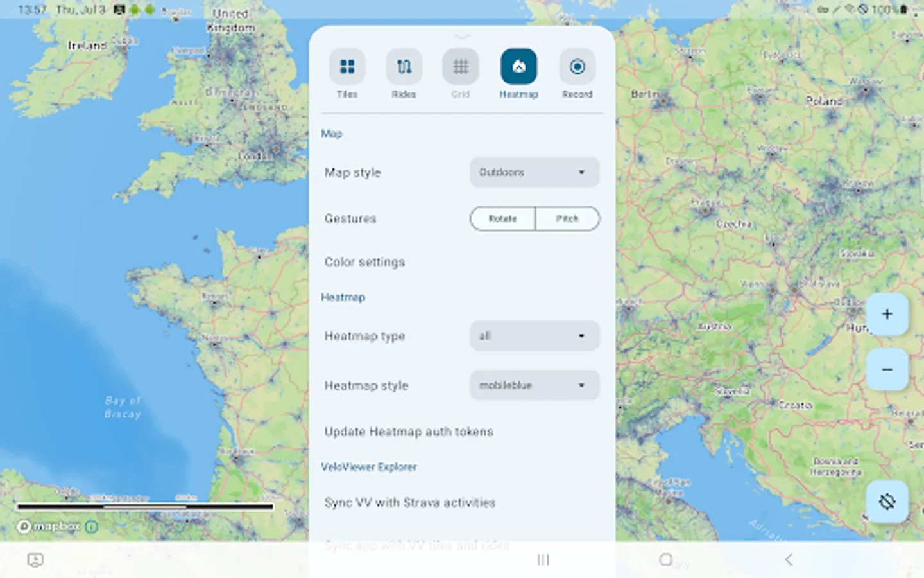Zoom in on the map
The width and height of the screenshot is (924, 578).
tap(887, 314)
